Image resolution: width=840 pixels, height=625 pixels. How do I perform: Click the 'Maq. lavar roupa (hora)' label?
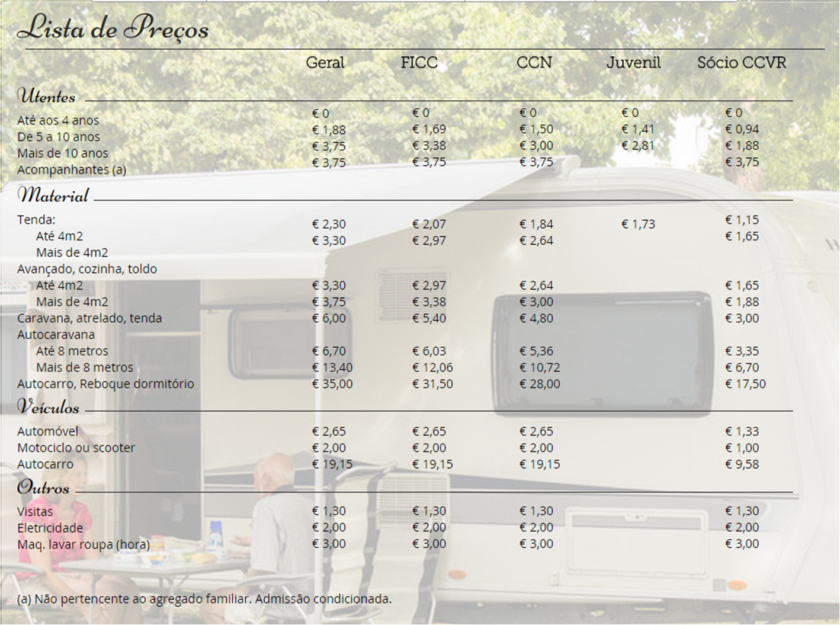click(84, 544)
